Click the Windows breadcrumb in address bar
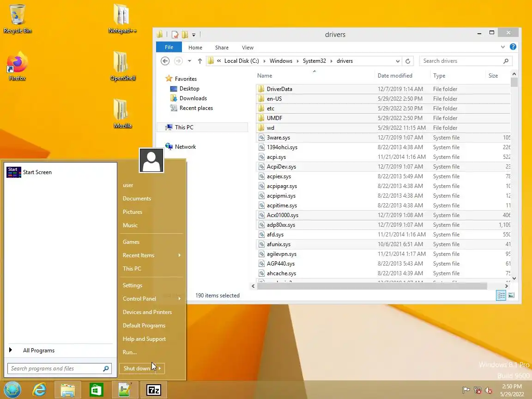This screenshot has width=532, height=399. tap(281, 61)
